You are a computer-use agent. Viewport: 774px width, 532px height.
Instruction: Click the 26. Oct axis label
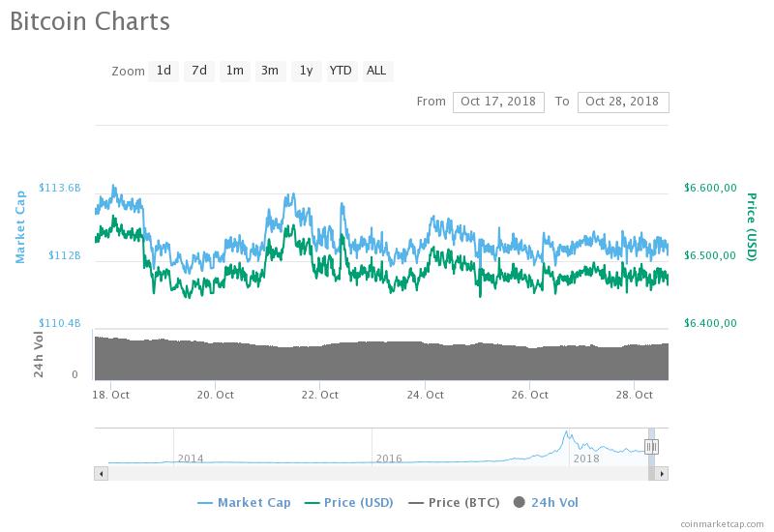[529, 395]
